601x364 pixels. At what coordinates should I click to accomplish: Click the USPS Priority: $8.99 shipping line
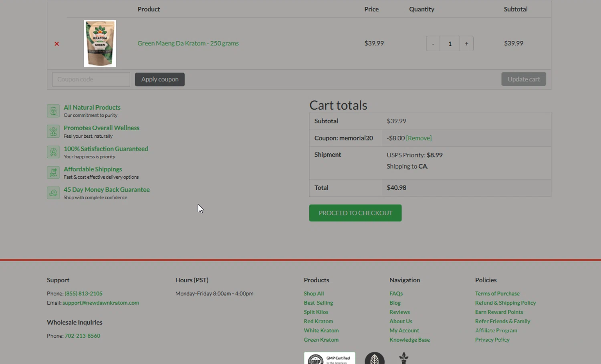(x=414, y=155)
